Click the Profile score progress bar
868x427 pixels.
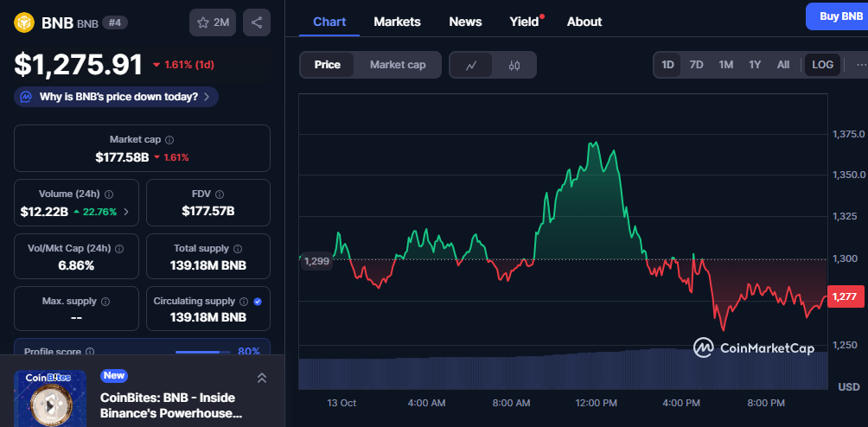coord(197,352)
